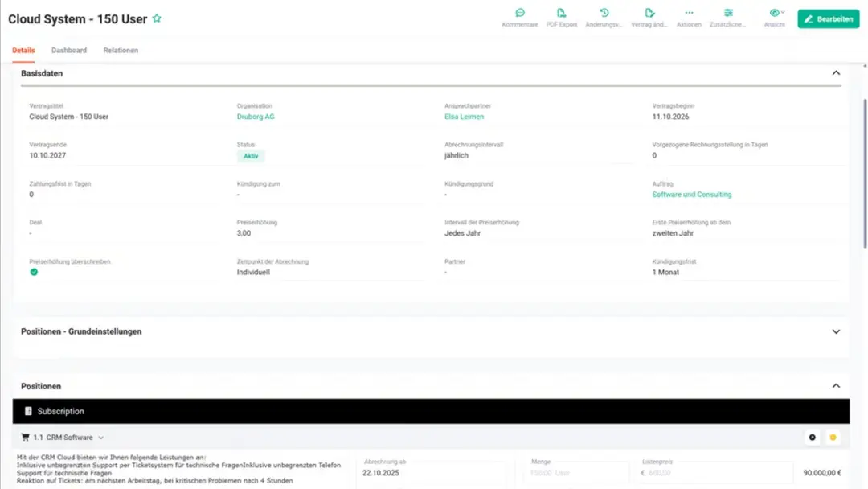Click the Vertragsende value 10.10.2027
This screenshot has height=489, width=868.
pos(47,155)
